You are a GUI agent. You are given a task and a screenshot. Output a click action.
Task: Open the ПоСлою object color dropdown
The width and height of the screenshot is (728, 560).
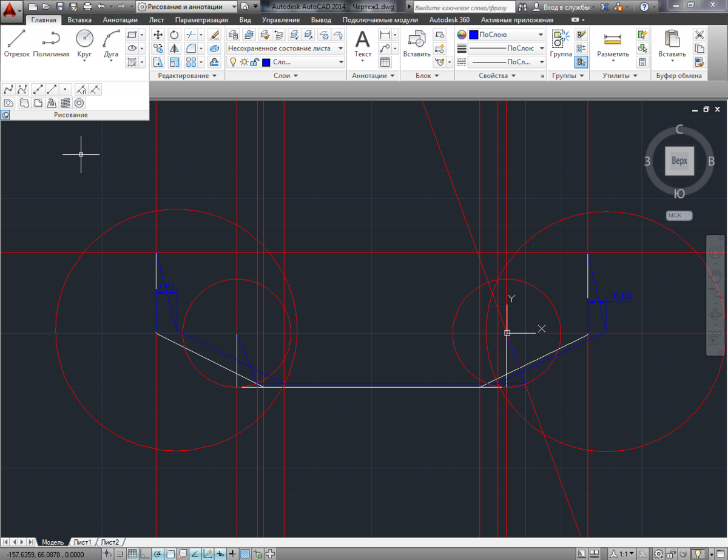pos(541,35)
